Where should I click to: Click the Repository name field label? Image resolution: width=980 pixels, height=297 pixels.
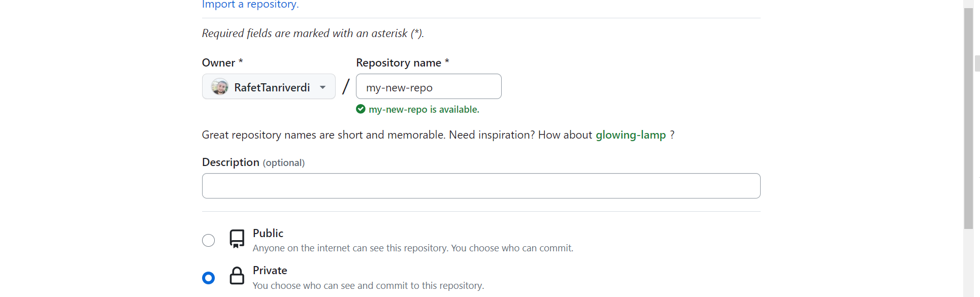pyautogui.click(x=403, y=63)
